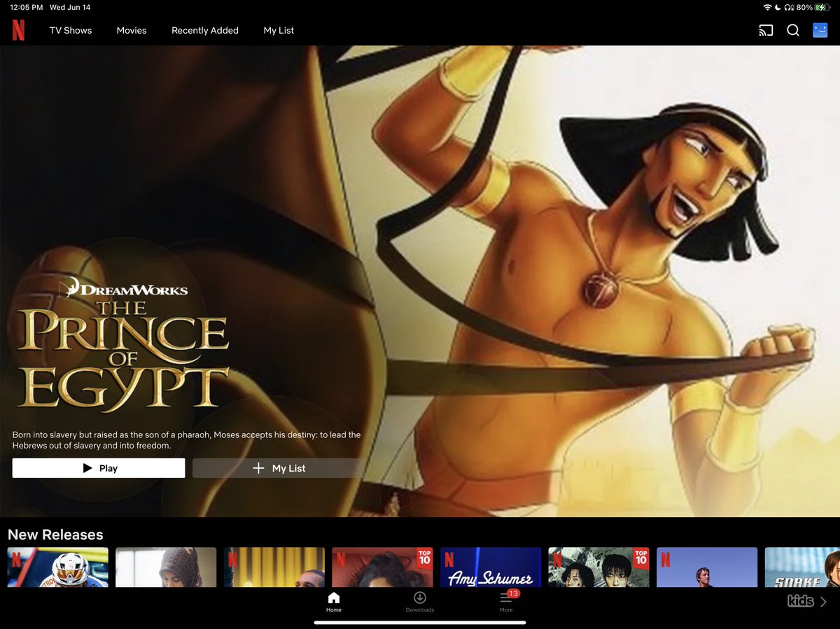This screenshot has width=840, height=629.
Task: Open Movies category
Action: click(132, 30)
